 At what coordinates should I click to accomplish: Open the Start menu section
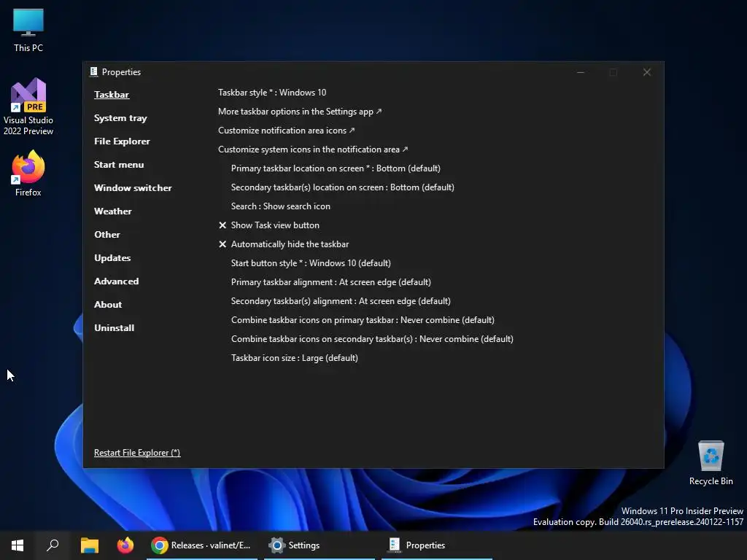(119, 165)
